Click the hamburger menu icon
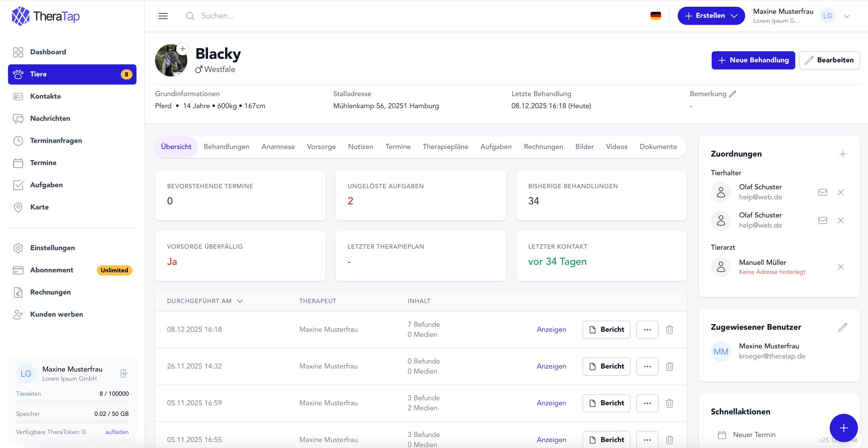This screenshot has height=448, width=868. [x=163, y=16]
